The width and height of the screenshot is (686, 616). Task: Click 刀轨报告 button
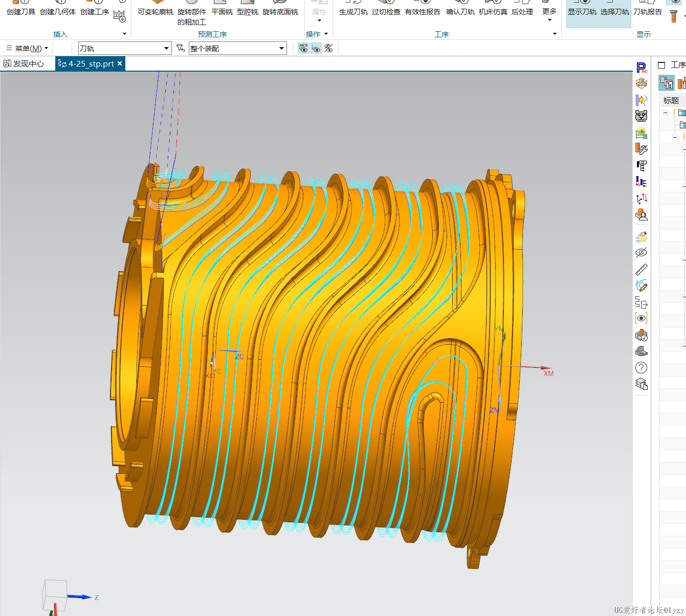pos(648,8)
